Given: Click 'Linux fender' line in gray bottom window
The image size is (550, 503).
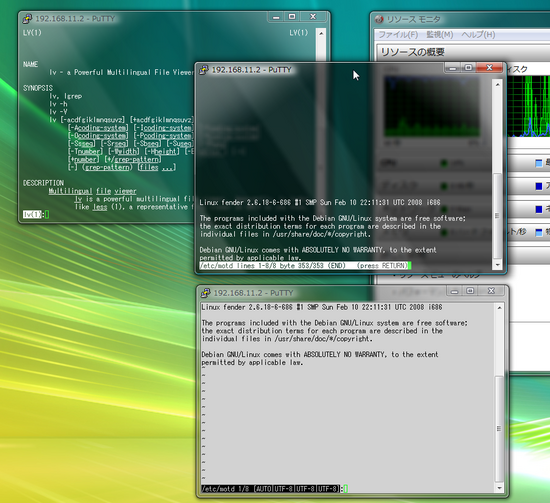Looking at the screenshot, I should tap(322, 307).
